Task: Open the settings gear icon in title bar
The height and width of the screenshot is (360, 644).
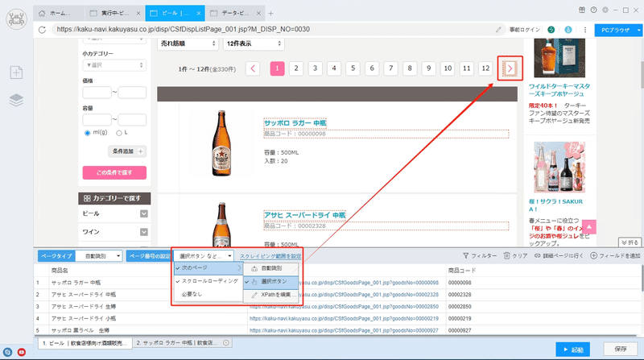Action: point(605,10)
